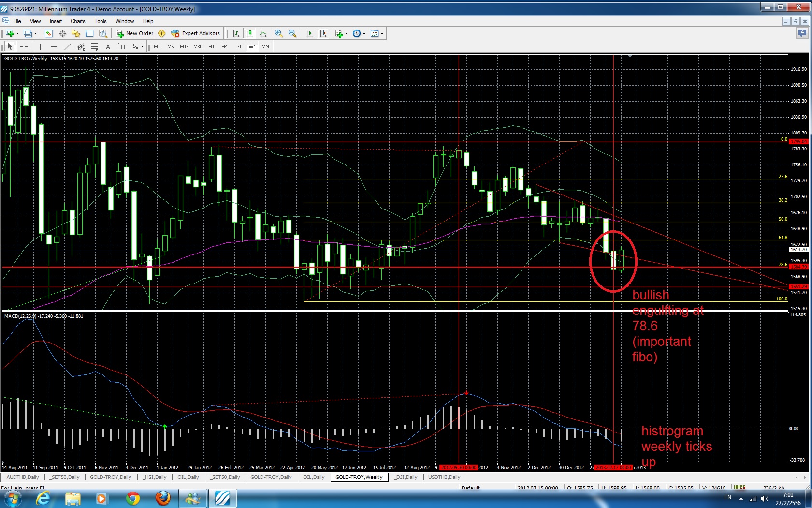Toggle Expert Advisors on or off
Viewport: 812px width, 508px height.
click(x=196, y=33)
